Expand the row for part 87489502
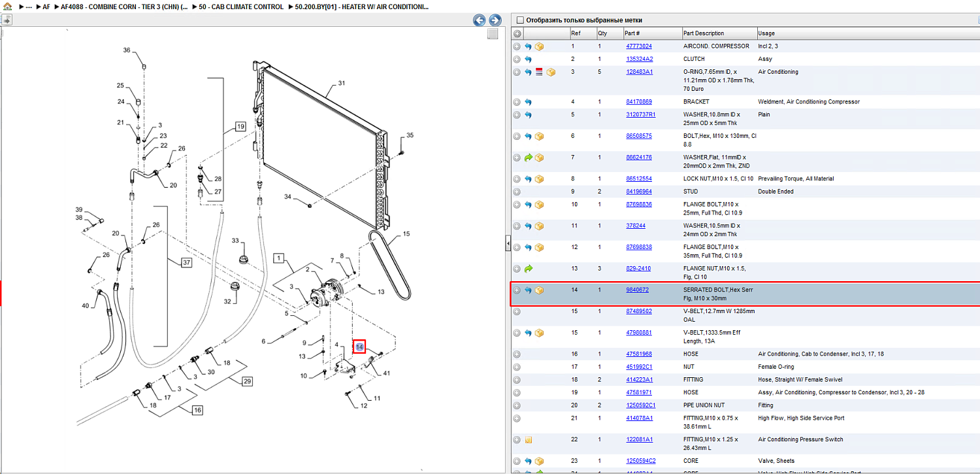Image resolution: width=980 pixels, height=474 pixels. click(x=517, y=312)
